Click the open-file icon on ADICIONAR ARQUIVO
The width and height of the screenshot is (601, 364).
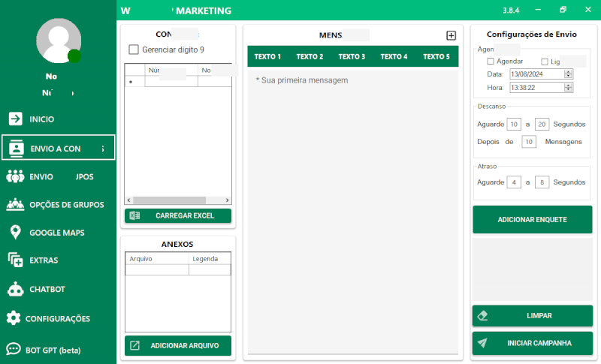pyautogui.click(x=135, y=346)
